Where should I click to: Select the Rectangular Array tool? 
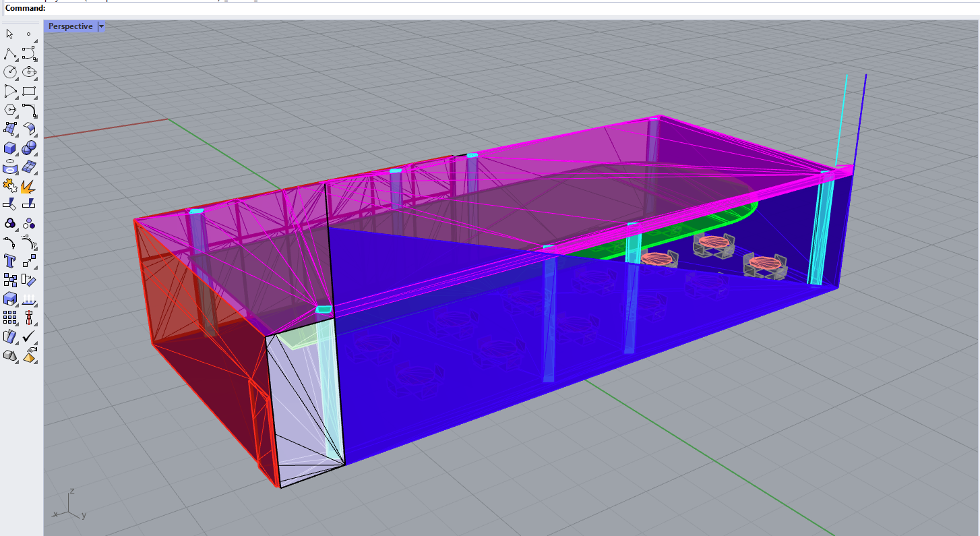click(x=10, y=317)
